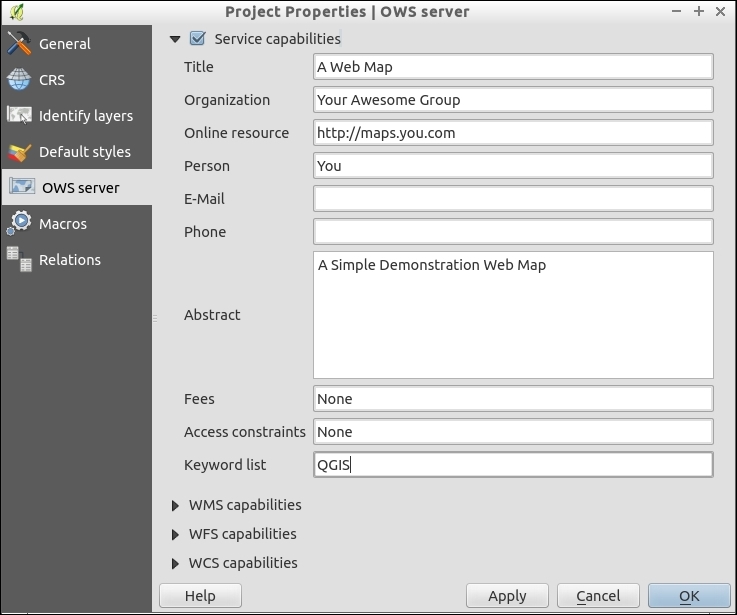Collapse the Service capabilities section arrow
This screenshot has height=615, width=737.
175,39
